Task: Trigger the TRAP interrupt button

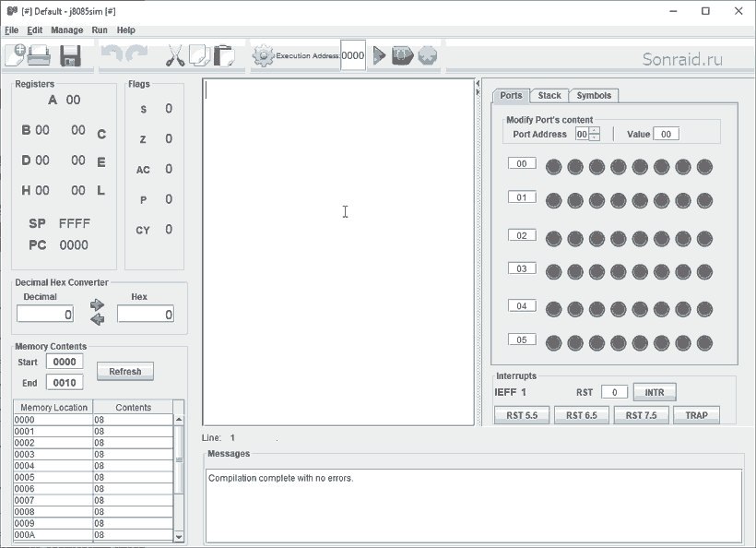Action: pos(696,415)
